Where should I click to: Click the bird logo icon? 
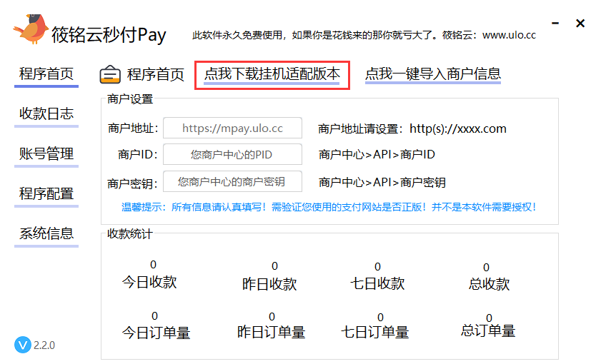pyautogui.click(x=31, y=29)
